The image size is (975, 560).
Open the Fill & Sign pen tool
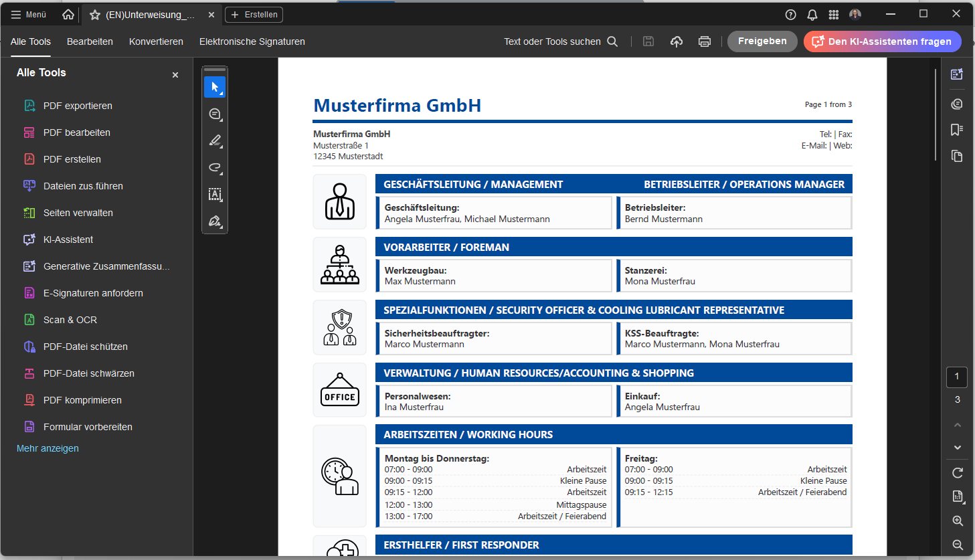(x=214, y=221)
